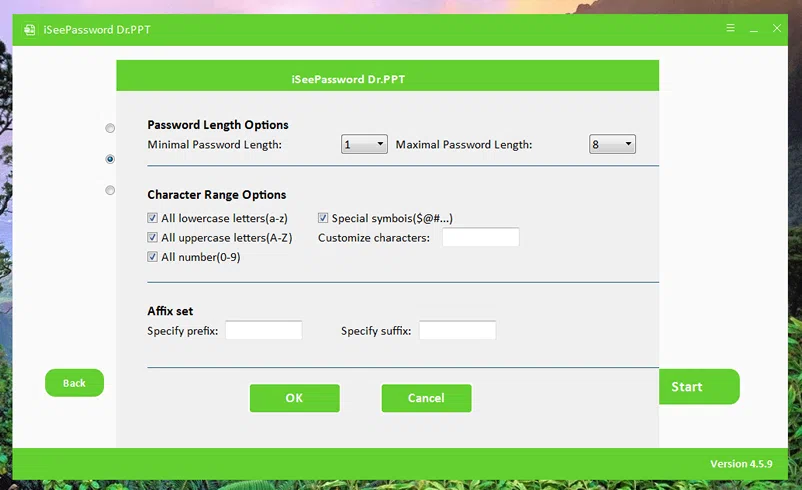Image resolution: width=802 pixels, height=490 pixels.
Task: Choose the bottom radio button on left
Action: [110, 190]
